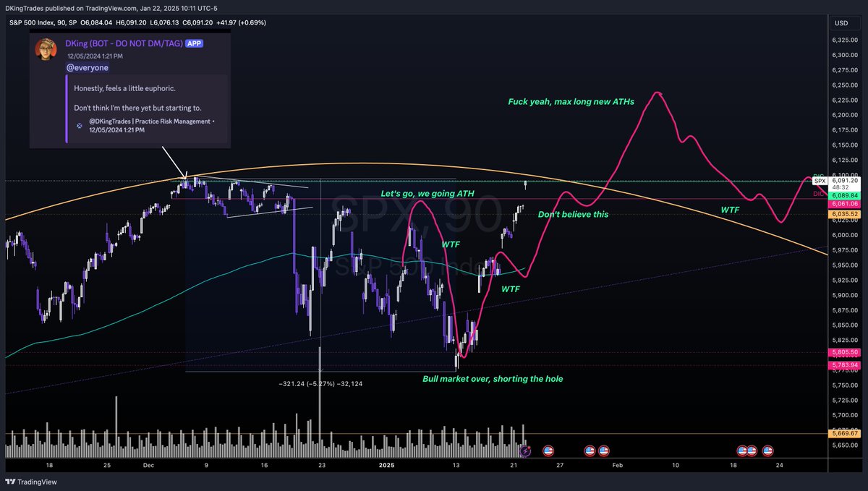Click the orange 5,669.67 price label
Screen dimensions: 868x491
point(843,434)
